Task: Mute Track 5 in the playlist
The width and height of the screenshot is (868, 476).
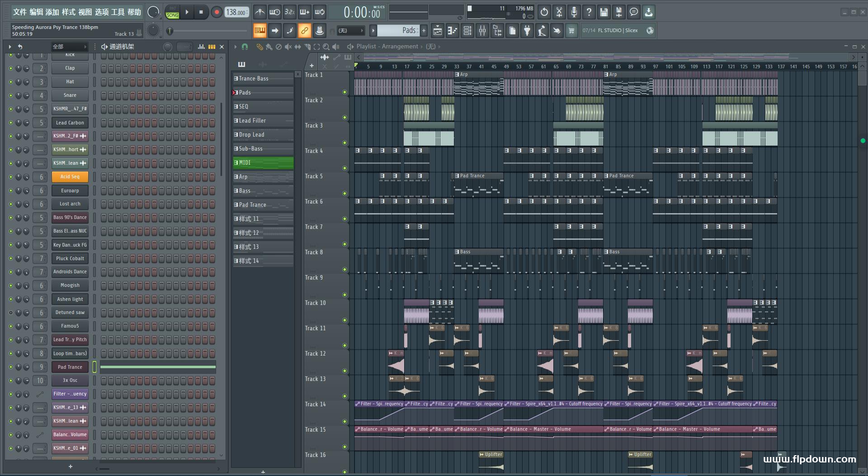Action: click(x=344, y=194)
